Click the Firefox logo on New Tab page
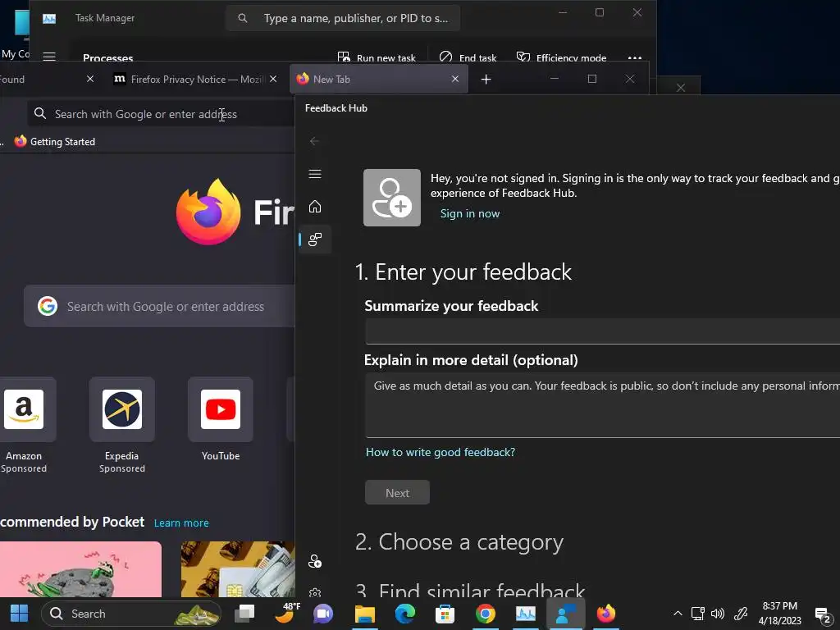The width and height of the screenshot is (840, 630). (208, 212)
